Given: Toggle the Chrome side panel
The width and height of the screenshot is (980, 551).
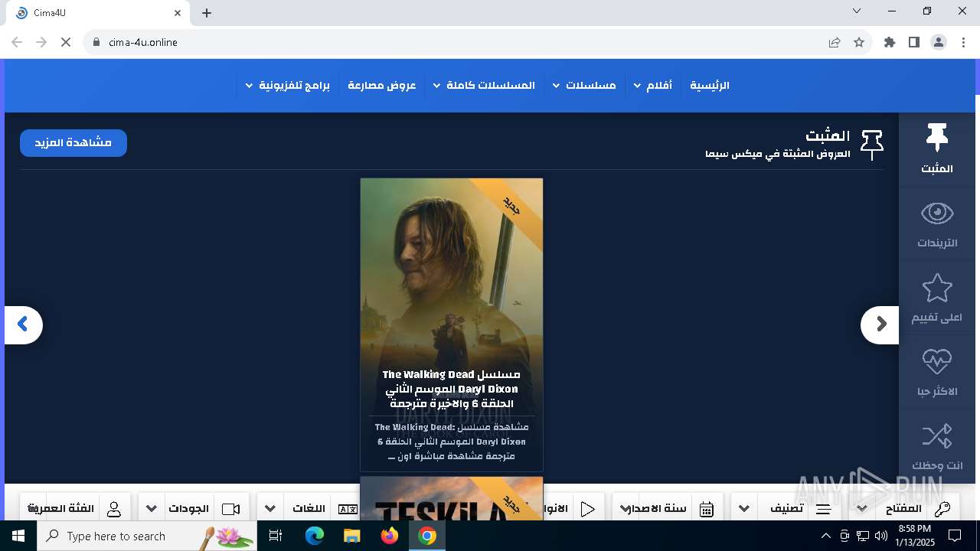Looking at the screenshot, I should tap(914, 42).
